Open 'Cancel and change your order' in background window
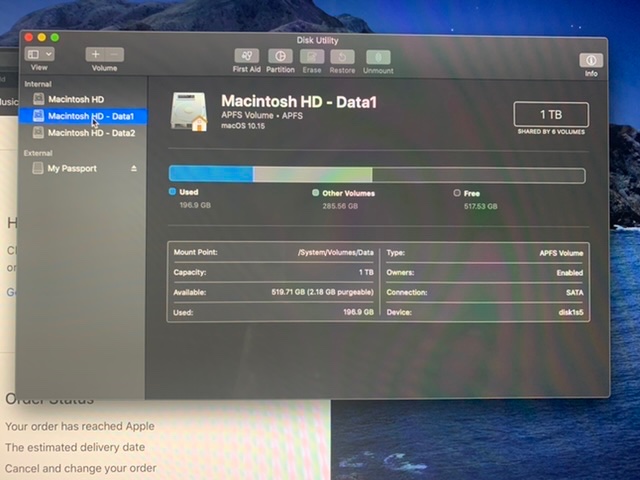This screenshot has height=480, width=640. [x=81, y=468]
